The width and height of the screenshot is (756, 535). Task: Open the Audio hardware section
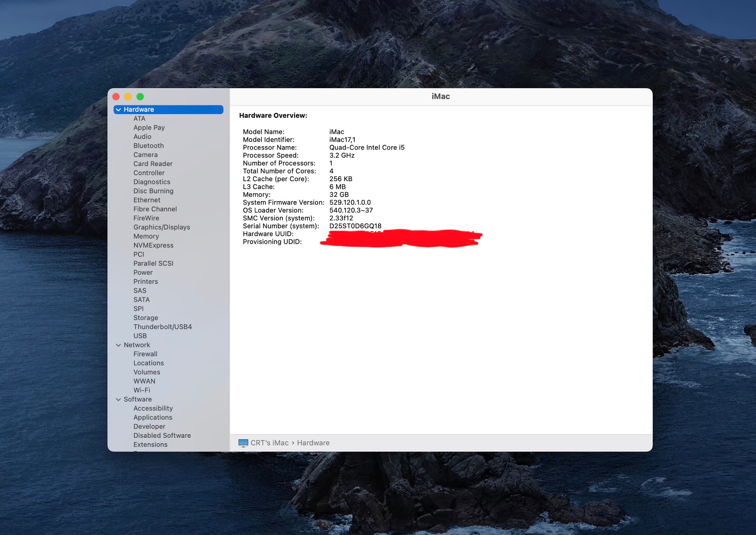(x=142, y=137)
